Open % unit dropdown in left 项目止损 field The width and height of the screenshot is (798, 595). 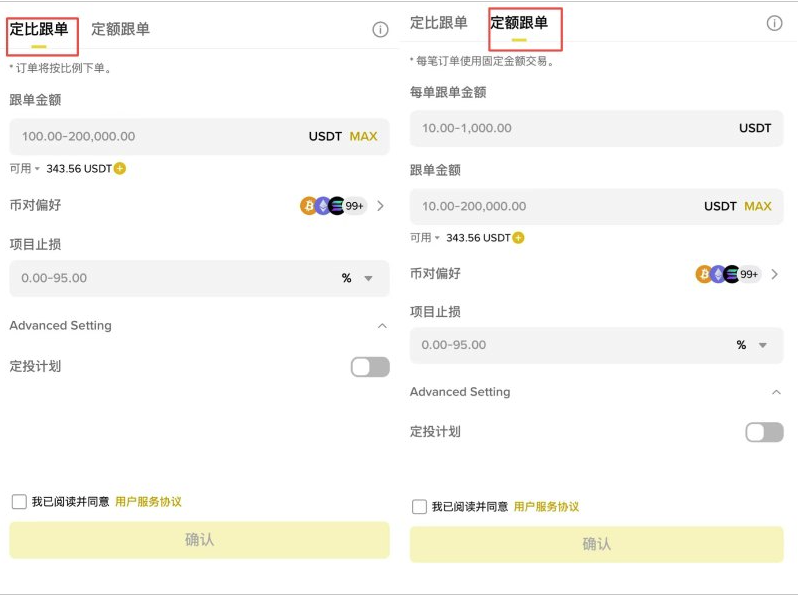tap(368, 279)
